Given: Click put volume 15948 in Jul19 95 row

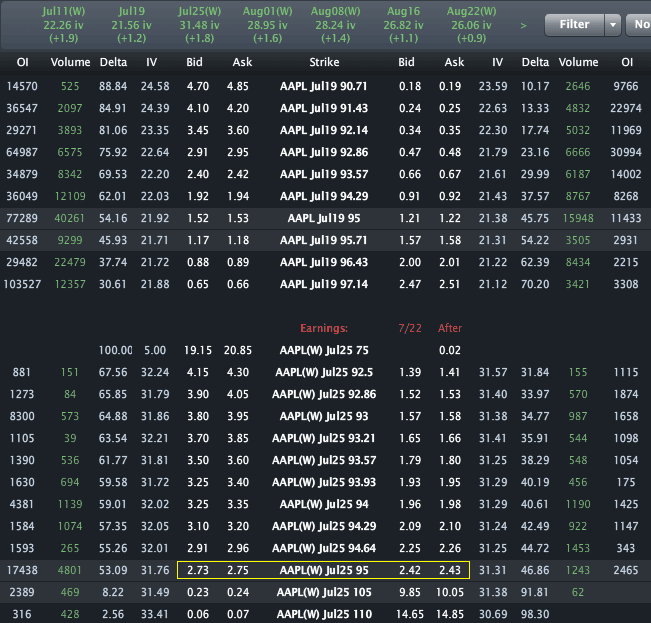Looking at the screenshot, I should click(x=578, y=218).
